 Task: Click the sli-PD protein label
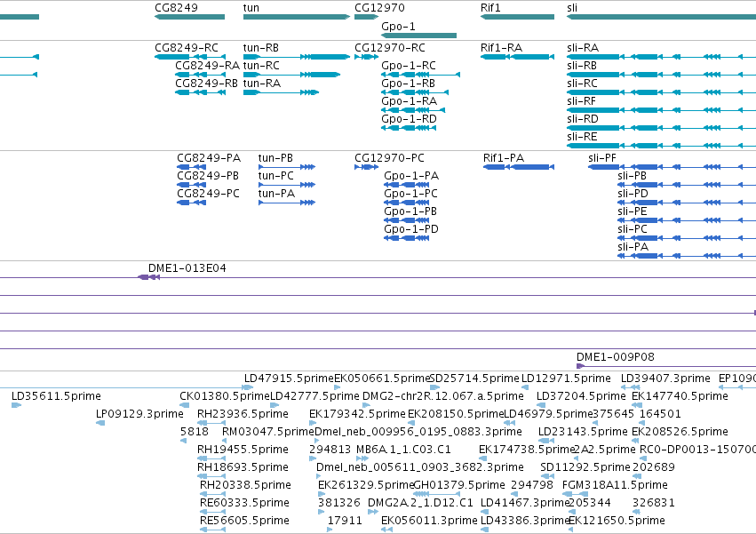pyautogui.click(x=633, y=194)
